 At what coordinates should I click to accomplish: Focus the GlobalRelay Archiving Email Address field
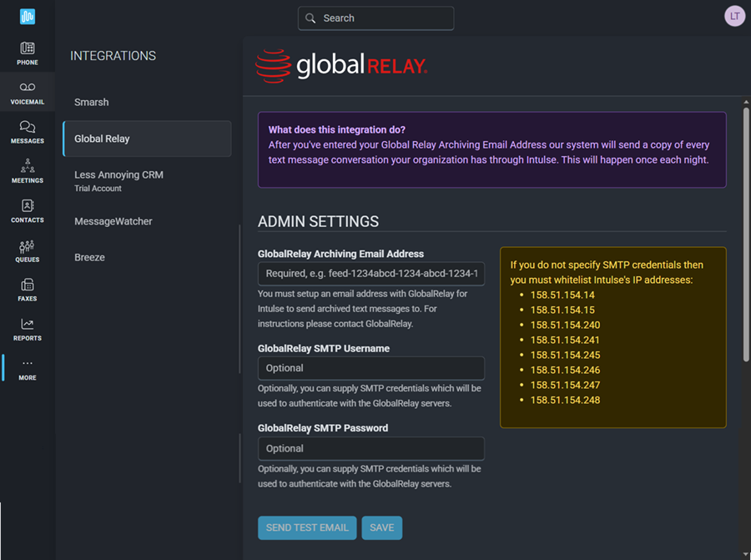pos(371,274)
